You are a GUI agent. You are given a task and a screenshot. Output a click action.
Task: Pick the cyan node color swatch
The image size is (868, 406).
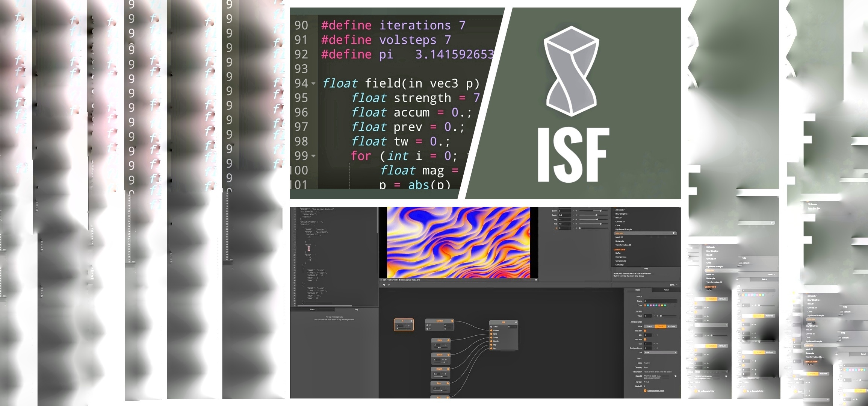tap(648, 305)
